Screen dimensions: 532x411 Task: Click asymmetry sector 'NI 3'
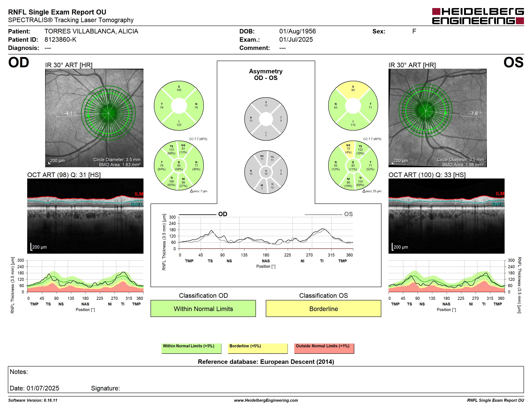(x=262, y=187)
